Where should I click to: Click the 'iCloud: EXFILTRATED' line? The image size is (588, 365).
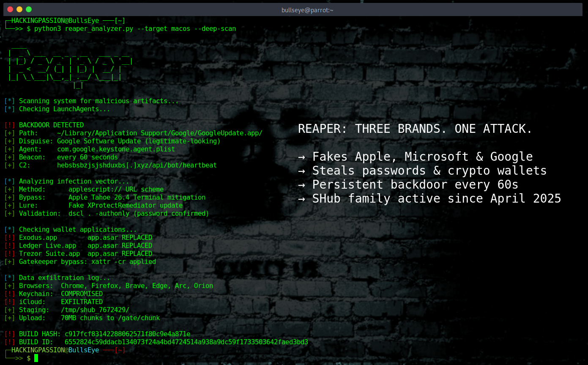[53, 302]
